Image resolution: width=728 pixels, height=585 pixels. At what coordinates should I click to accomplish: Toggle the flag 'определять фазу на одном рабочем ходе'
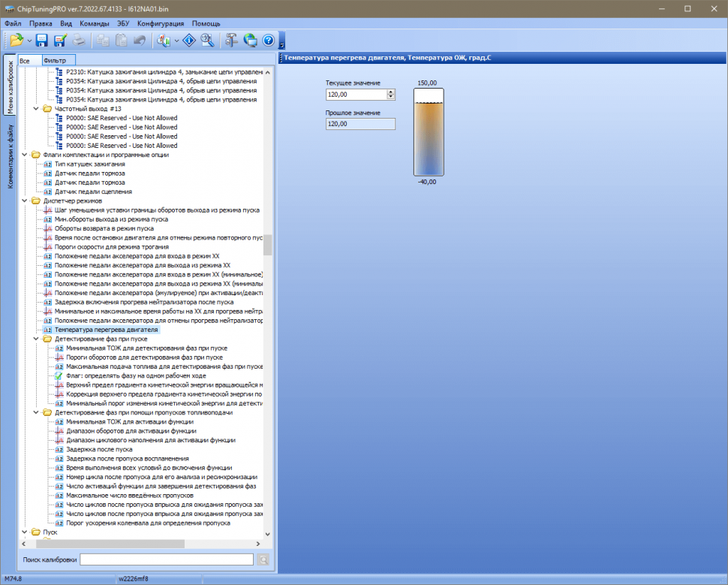coord(59,375)
